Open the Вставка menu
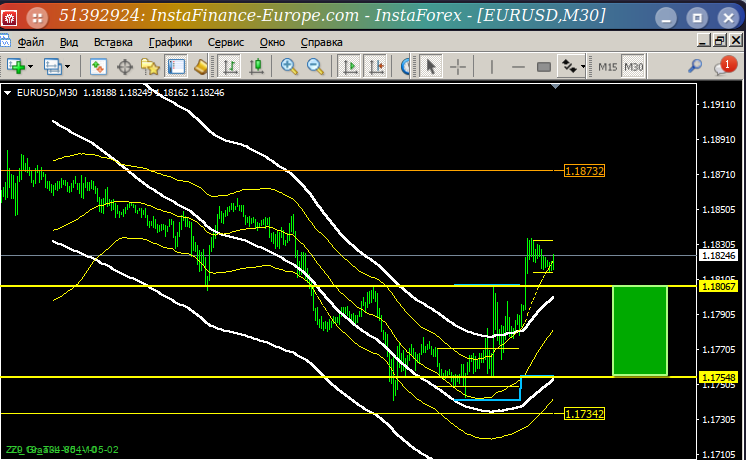 (113, 42)
